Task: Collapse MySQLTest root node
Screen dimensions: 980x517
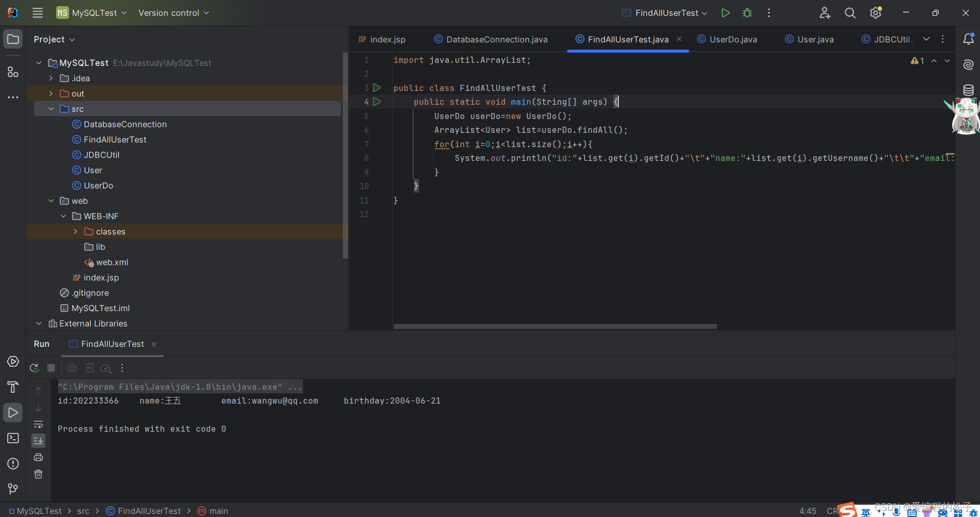Action: tap(39, 63)
